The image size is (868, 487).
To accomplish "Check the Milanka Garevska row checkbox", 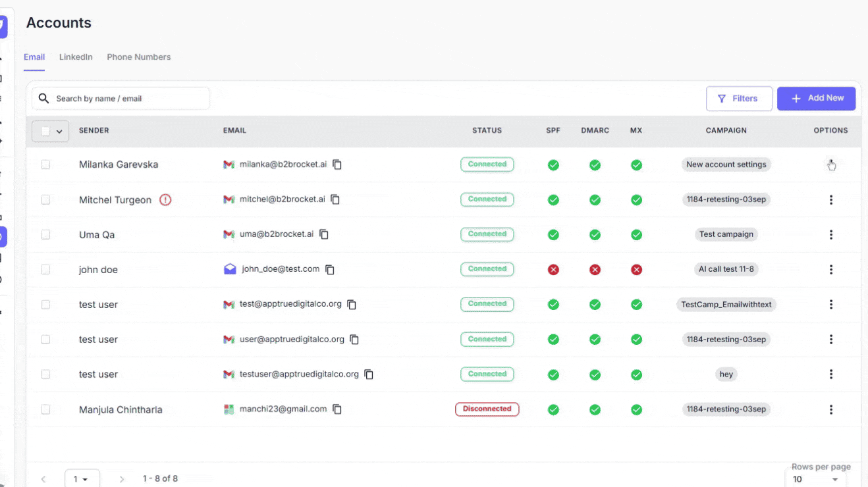I will click(x=45, y=165).
